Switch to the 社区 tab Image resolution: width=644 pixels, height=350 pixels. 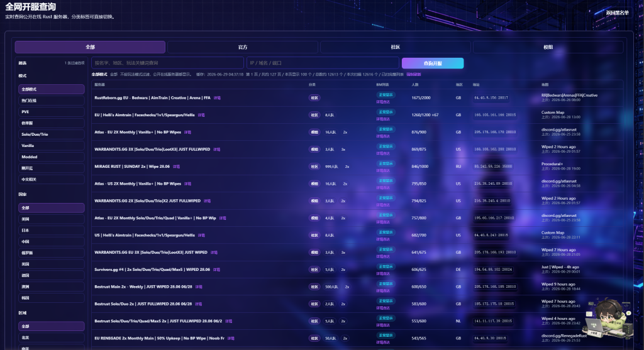396,47
